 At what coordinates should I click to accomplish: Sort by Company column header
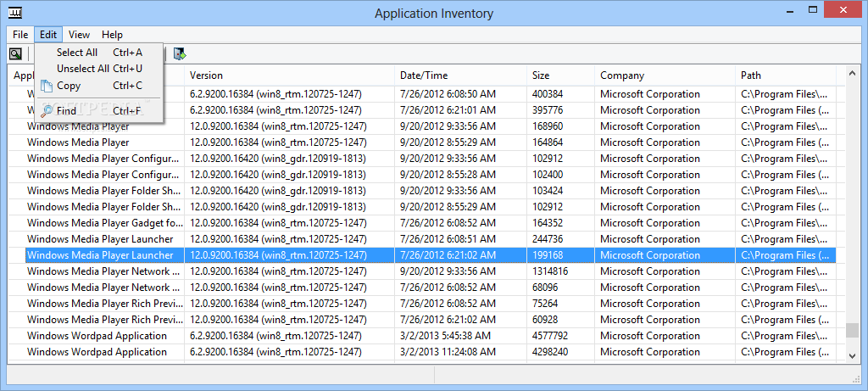(x=665, y=75)
